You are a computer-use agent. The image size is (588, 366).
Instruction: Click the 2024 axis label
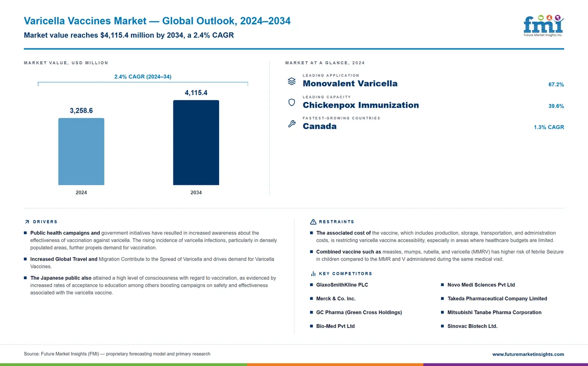click(x=81, y=193)
